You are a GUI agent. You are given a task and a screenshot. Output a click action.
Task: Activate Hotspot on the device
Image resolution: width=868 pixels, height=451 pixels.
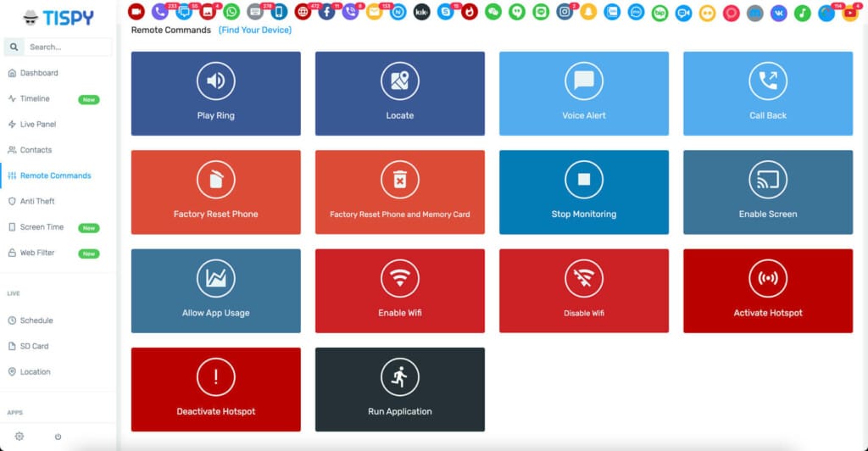(767, 291)
